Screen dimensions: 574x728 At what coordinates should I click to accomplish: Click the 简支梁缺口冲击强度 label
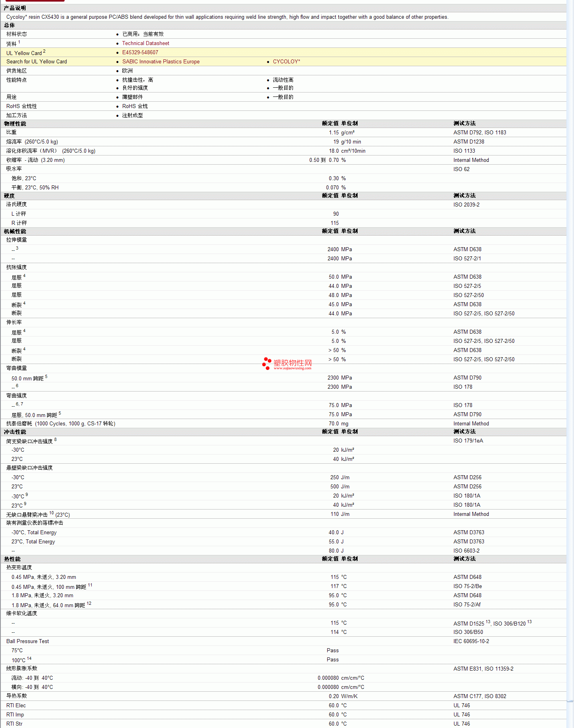pyautogui.click(x=29, y=441)
